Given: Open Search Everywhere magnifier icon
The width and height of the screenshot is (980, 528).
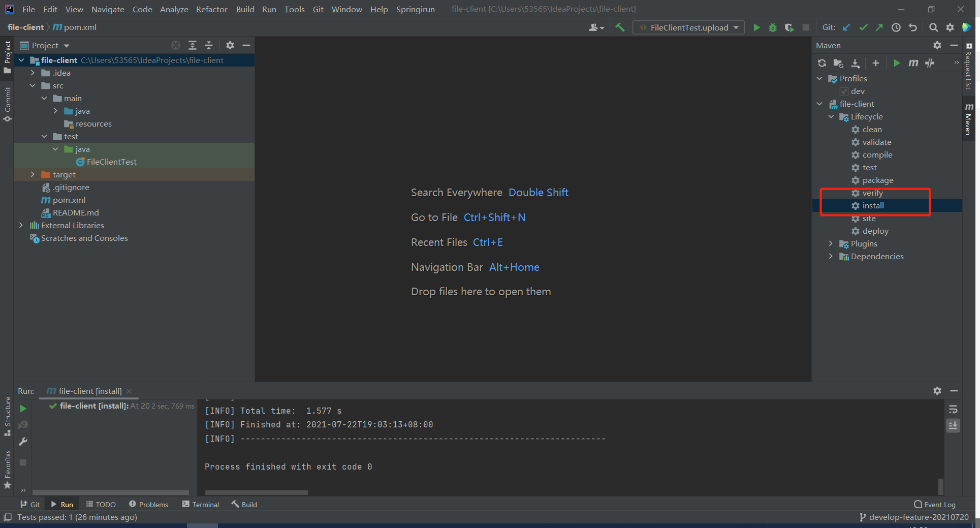Looking at the screenshot, I should coord(933,27).
